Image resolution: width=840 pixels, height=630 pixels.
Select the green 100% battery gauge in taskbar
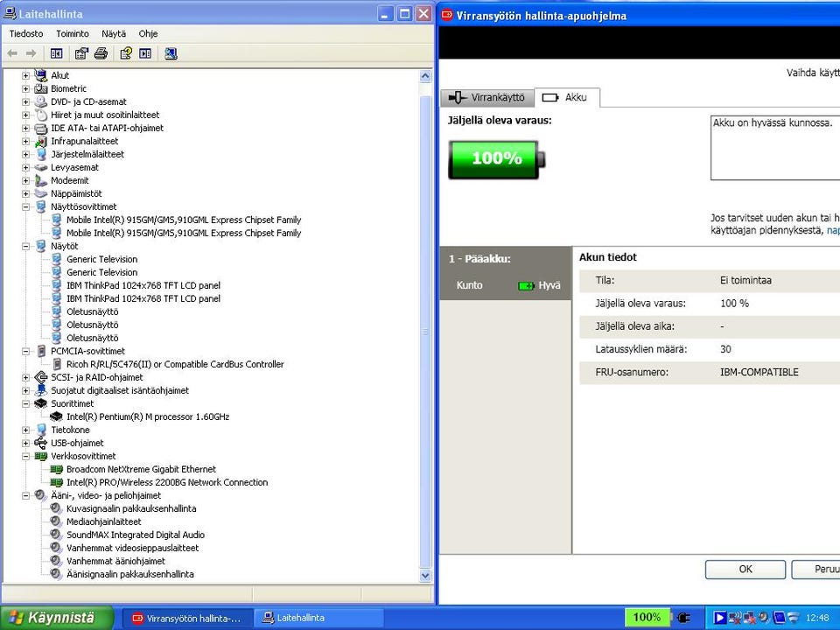(x=647, y=617)
